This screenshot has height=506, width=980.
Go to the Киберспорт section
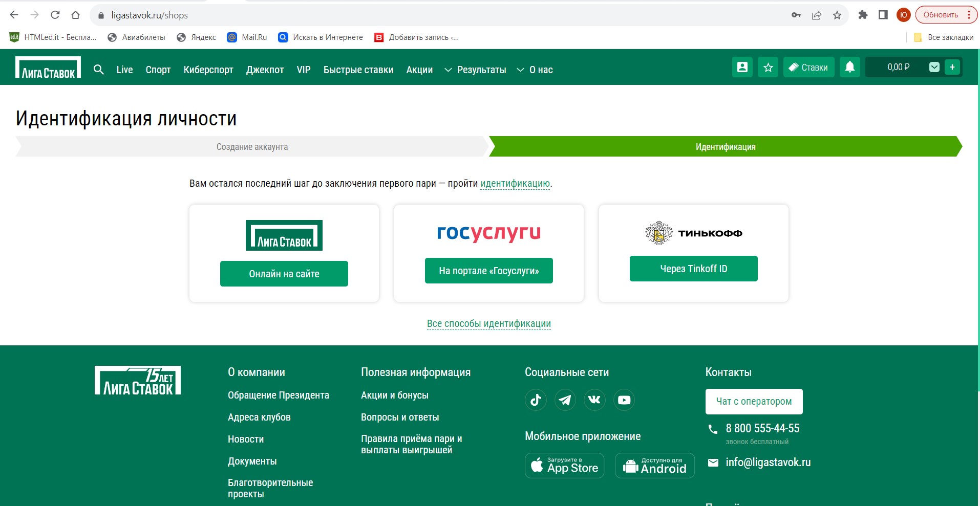pyautogui.click(x=208, y=70)
